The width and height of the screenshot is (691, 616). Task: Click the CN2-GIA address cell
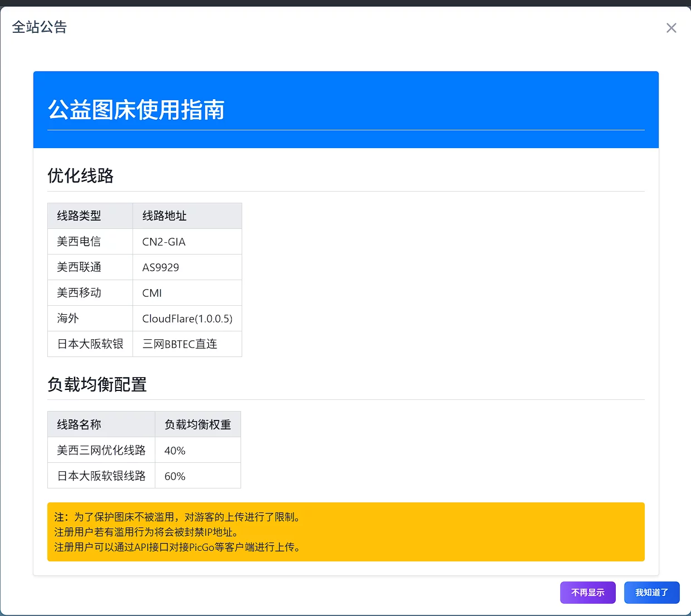[x=164, y=242]
